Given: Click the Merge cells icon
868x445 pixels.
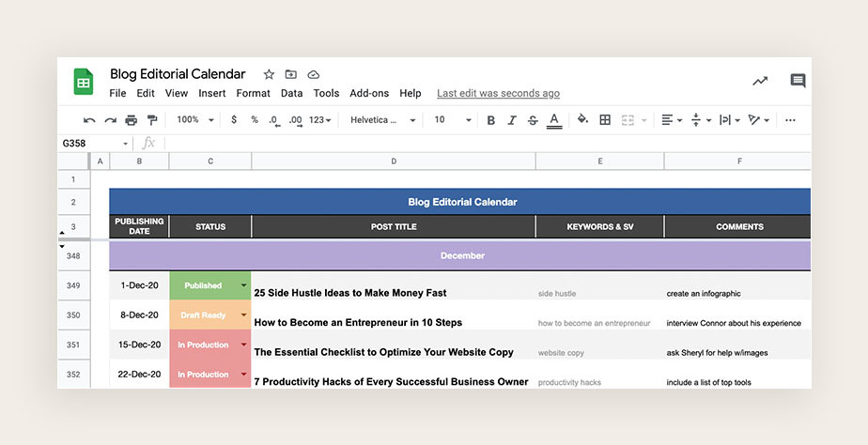Looking at the screenshot, I should (628, 120).
